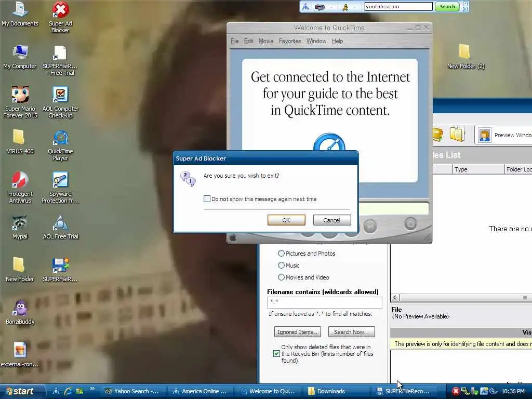Switch to America Online taskbar window

coord(200,391)
